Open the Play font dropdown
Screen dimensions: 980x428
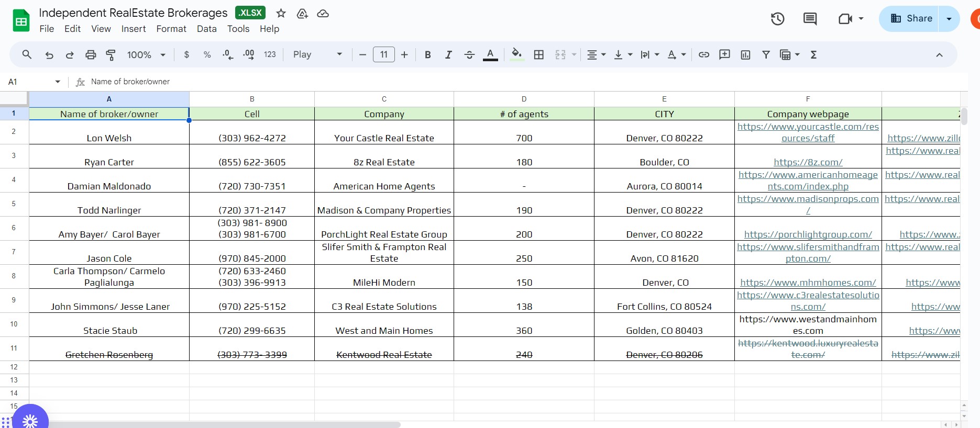point(317,54)
